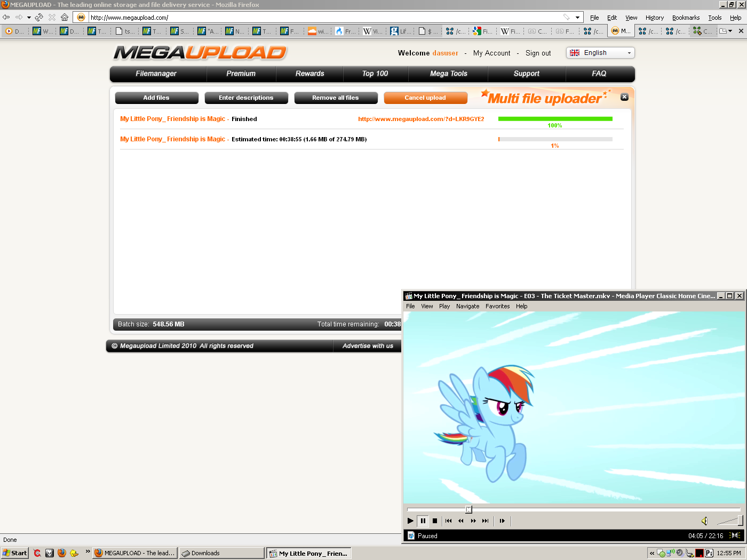Open the list all tabs dropdown
The height and width of the screenshot is (560, 747).
[726, 31]
